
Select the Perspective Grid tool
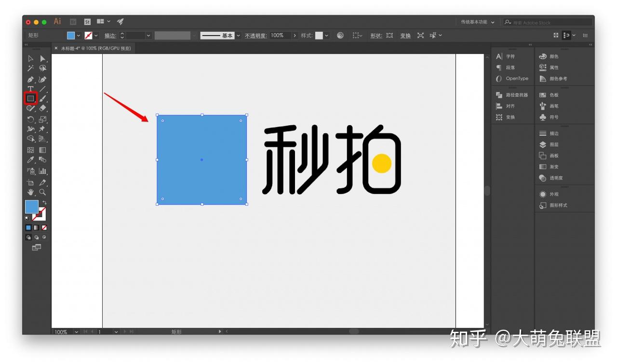pos(43,139)
